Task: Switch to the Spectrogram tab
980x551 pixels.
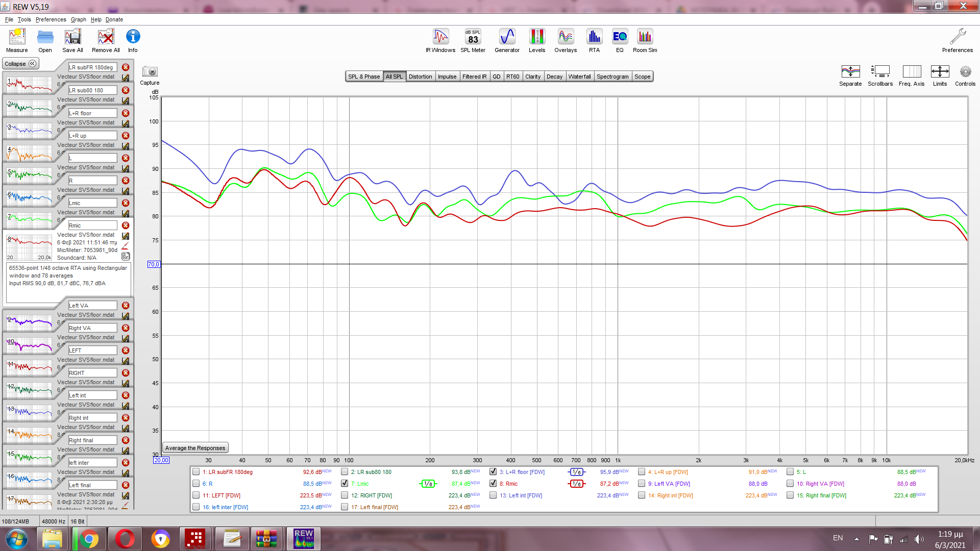Action: (612, 77)
